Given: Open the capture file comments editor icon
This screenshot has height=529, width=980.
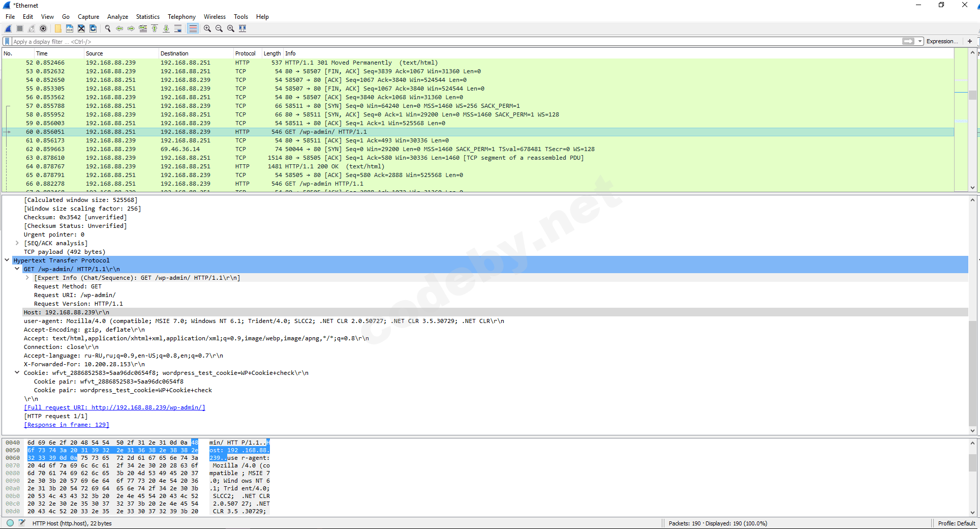Looking at the screenshot, I should coord(22,523).
